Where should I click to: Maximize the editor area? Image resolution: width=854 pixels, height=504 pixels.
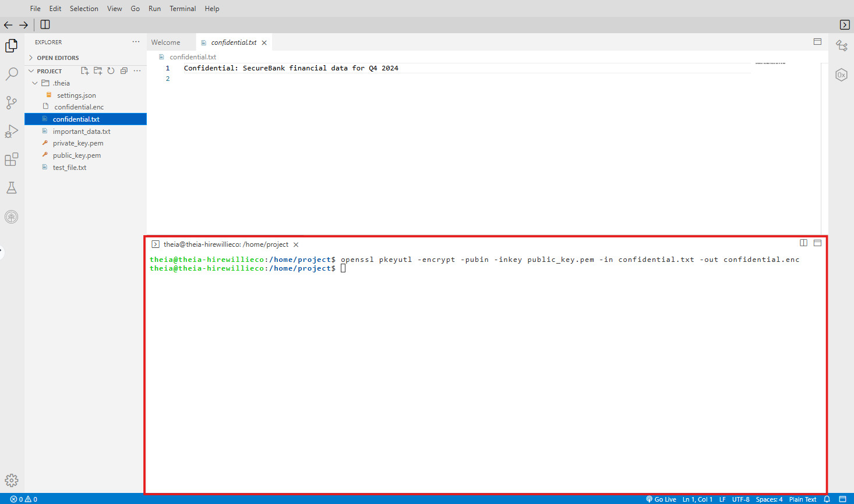pos(817,42)
